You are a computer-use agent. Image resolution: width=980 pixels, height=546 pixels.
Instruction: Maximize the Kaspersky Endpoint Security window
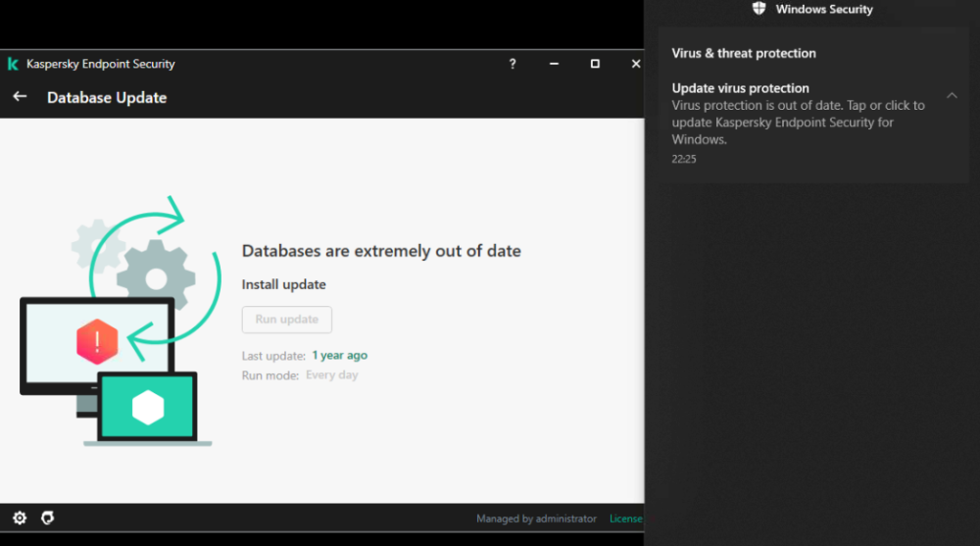(595, 64)
